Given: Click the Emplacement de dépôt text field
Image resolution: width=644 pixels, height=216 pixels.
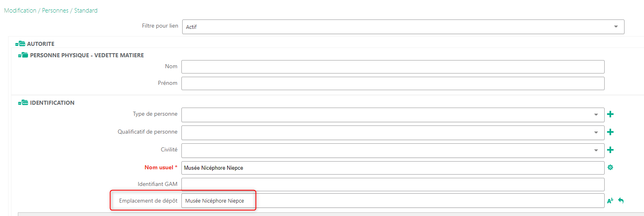Looking at the screenshot, I should [392, 201].
